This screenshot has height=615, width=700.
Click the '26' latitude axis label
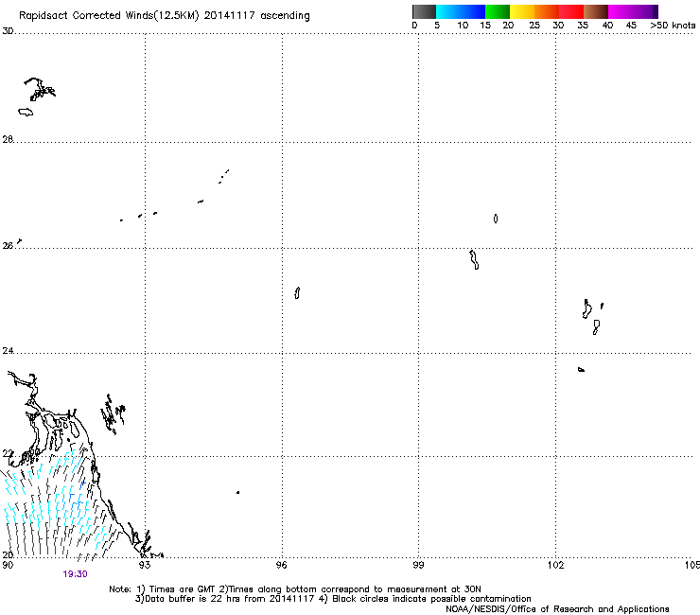coord(8,245)
